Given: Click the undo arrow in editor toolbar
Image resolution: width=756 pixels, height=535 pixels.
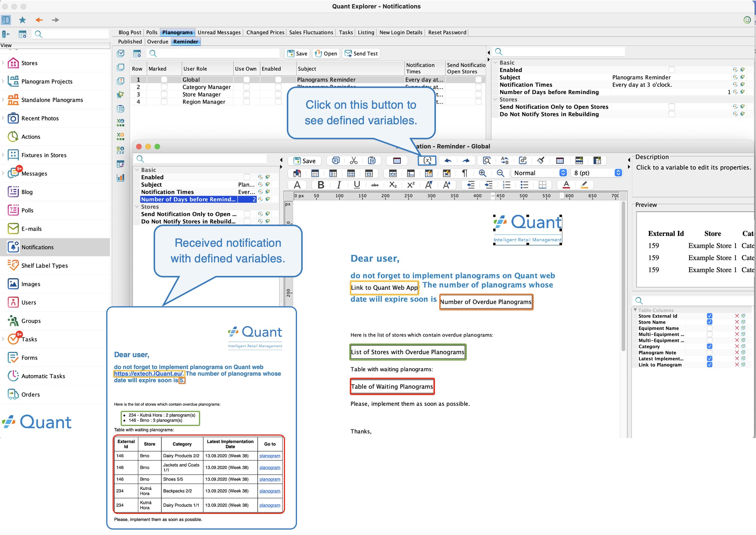Looking at the screenshot, I should [x=448, y=160].
